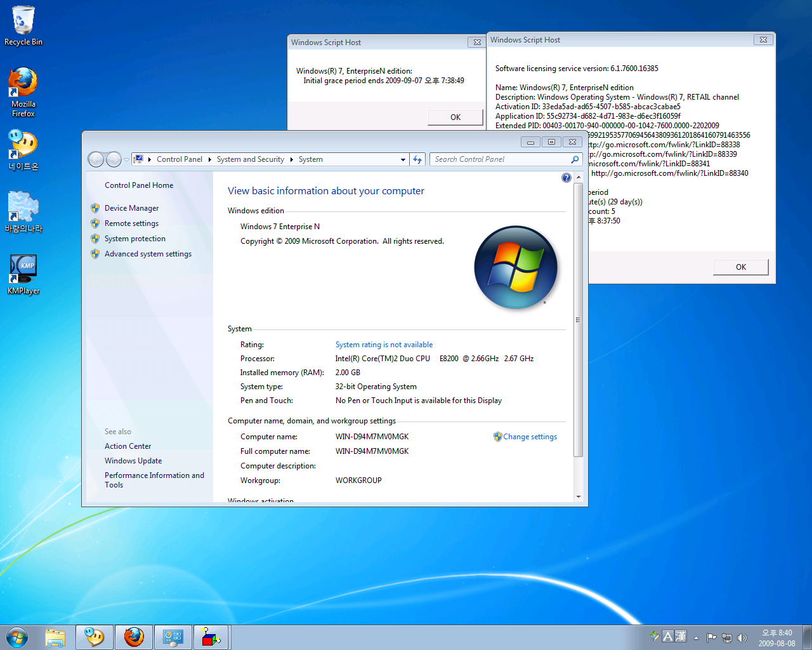Click the Show desktop button
This screenshot has width=812, height=650.
tap(807, 637)
